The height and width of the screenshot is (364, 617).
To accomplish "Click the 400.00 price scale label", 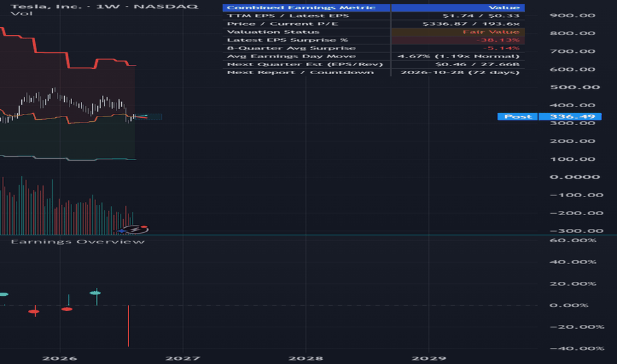I will click(573, 105).
